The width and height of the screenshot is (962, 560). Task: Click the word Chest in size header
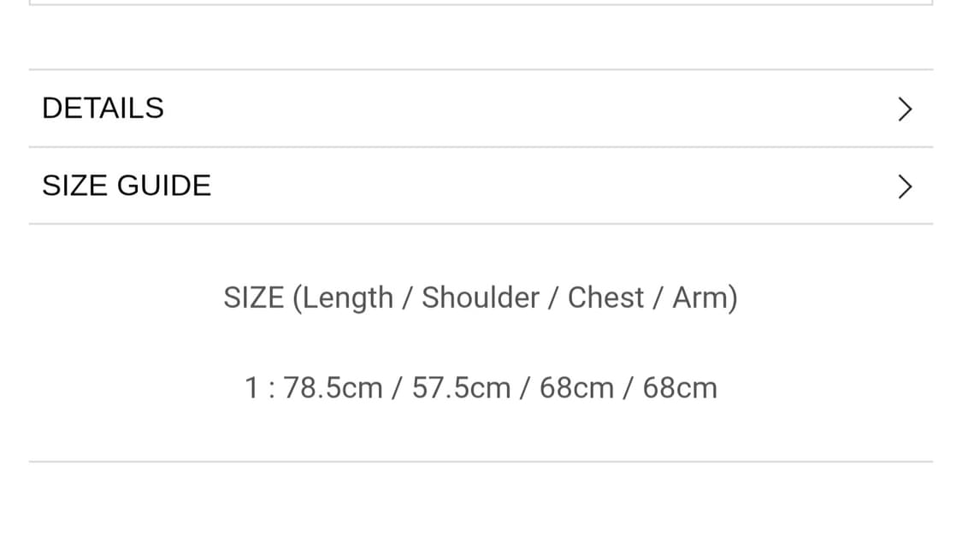point(605,298)
